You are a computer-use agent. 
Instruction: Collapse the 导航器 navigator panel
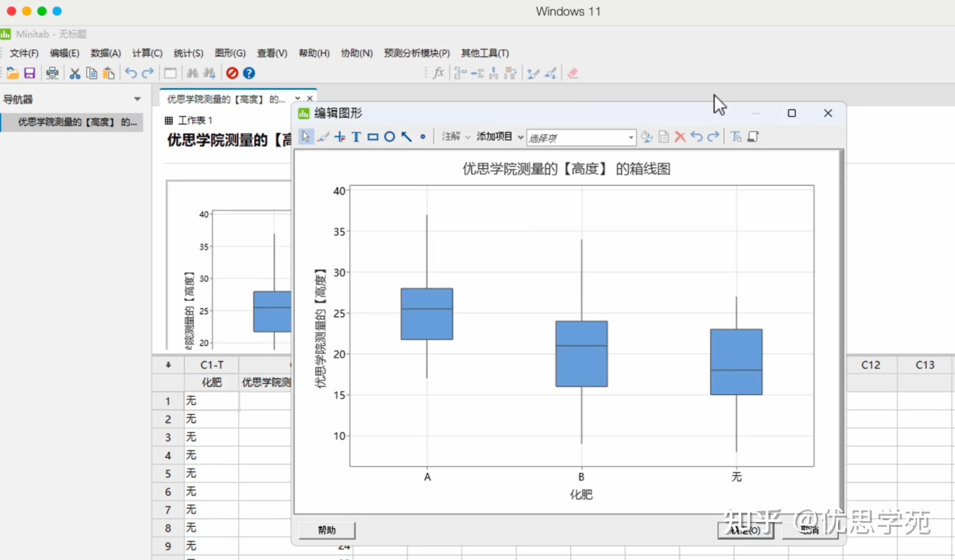pos(137,99)
